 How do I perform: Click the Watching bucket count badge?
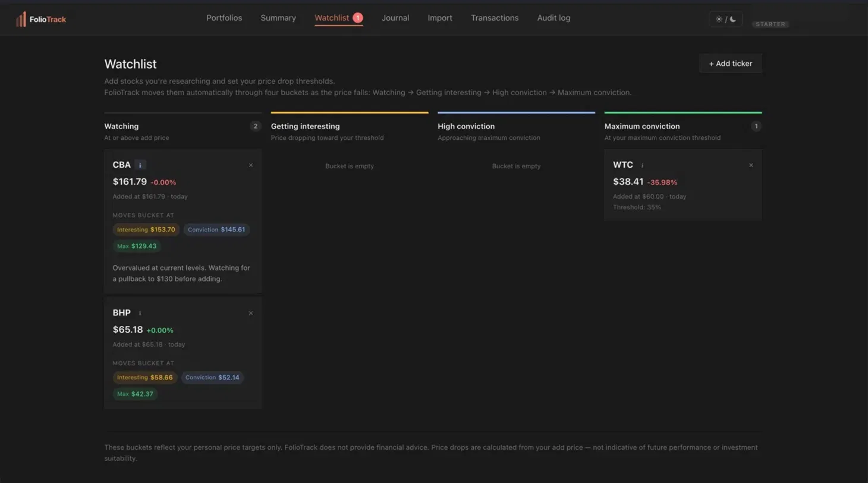click(x=256, y=126)
